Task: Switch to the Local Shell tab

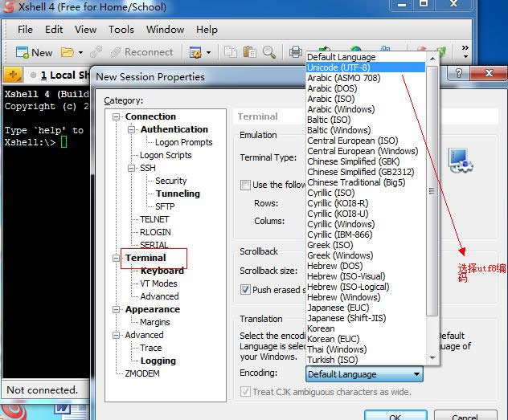Action: 61,75
